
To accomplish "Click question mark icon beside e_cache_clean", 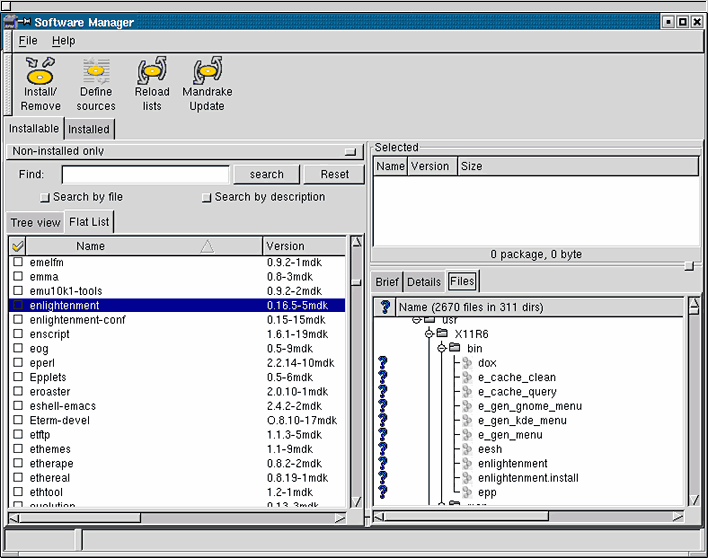I will coord(383,377).
